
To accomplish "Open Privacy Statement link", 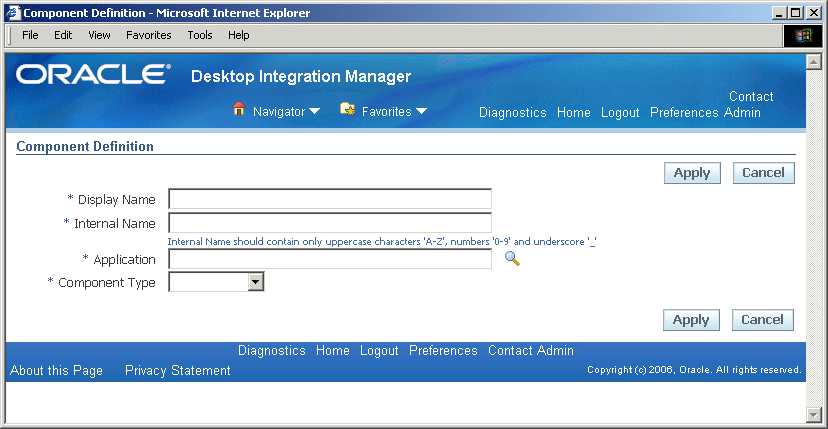I will [177, 371].
